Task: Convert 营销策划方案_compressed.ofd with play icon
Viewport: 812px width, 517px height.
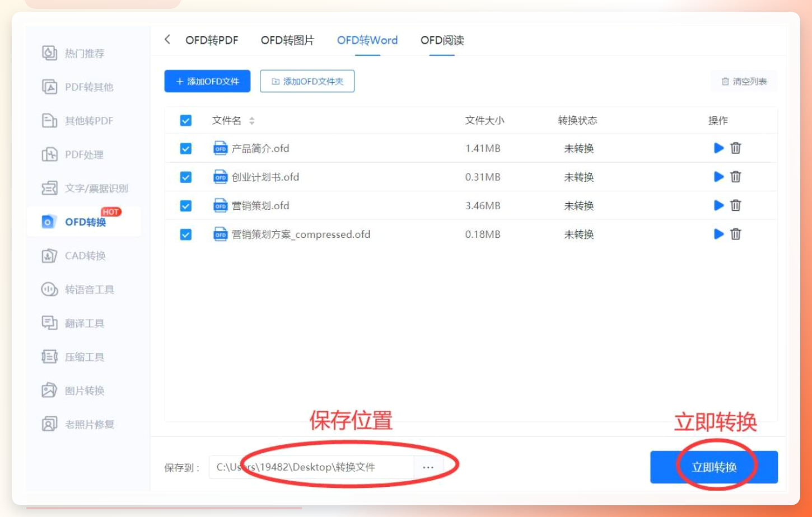Action: click(x=719, y=234)
